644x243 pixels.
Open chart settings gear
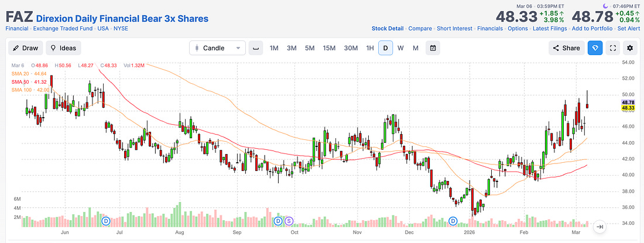[x=630, y=48]
